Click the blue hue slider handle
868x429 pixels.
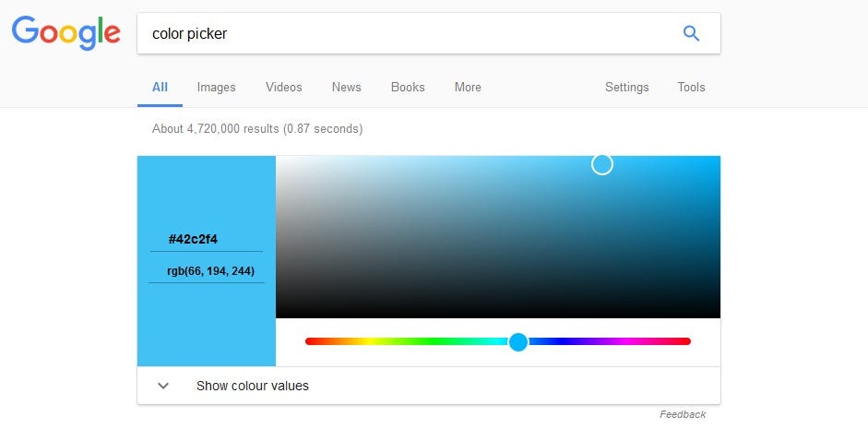point(518,342)
